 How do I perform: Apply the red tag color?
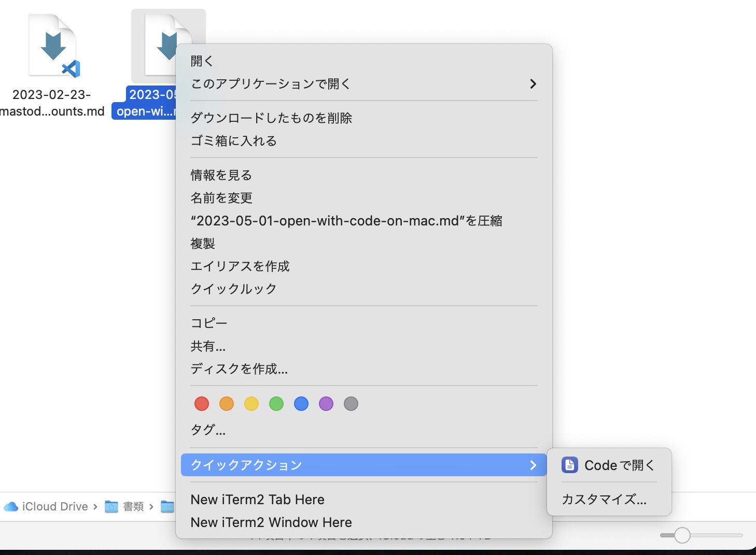(x=202, y=404)
